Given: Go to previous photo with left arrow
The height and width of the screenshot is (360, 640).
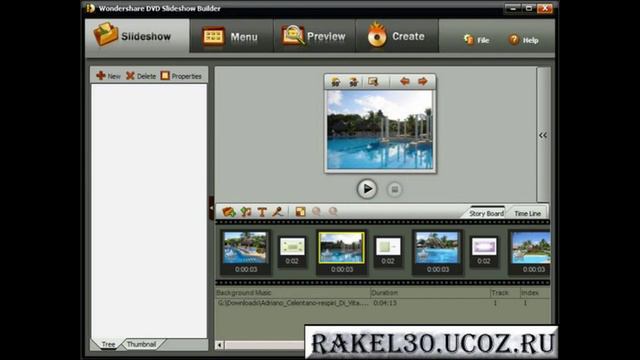Looking at the screenshot, I should pos(404,81).
